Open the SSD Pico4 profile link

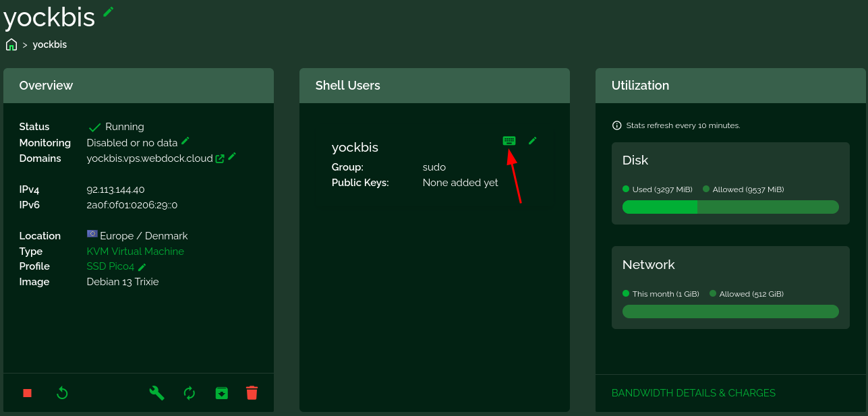point(110,266)
